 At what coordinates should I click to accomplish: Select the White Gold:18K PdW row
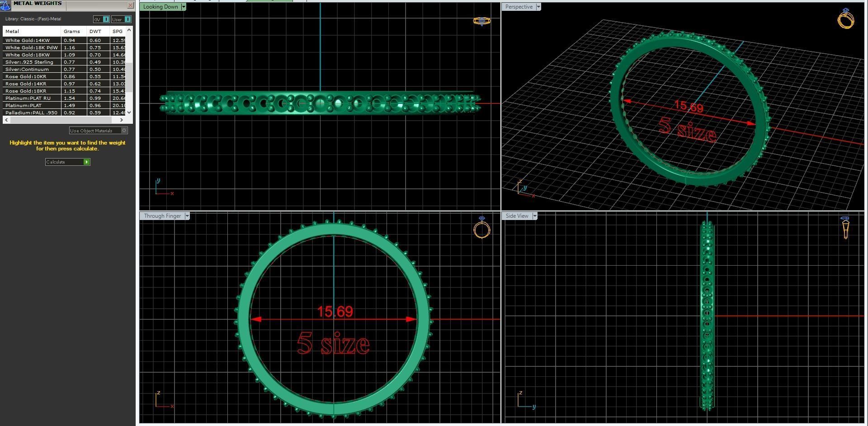(x=64, y=47)
